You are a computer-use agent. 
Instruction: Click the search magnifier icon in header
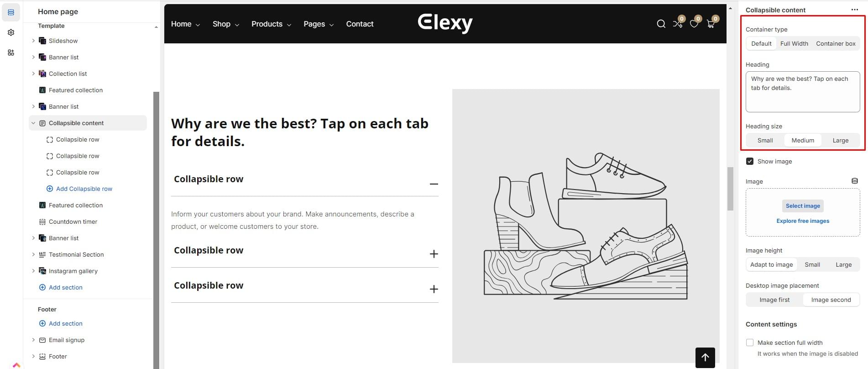click(661, 24)
